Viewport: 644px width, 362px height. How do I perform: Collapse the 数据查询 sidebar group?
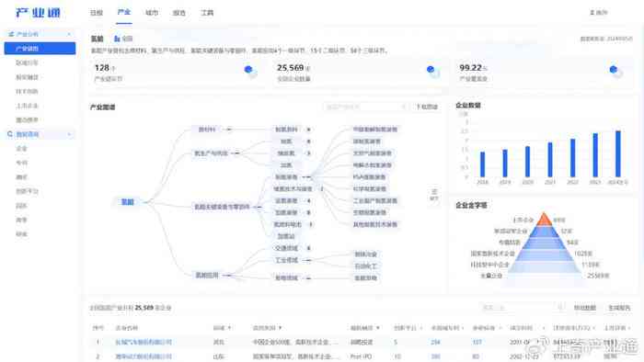click(69, 134)
